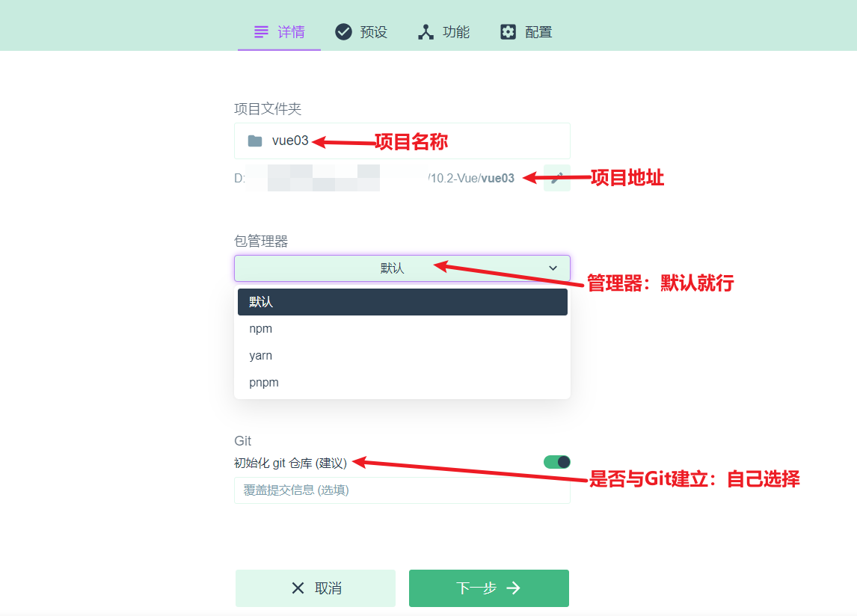Click the 包管理器 label

(261, 241)
